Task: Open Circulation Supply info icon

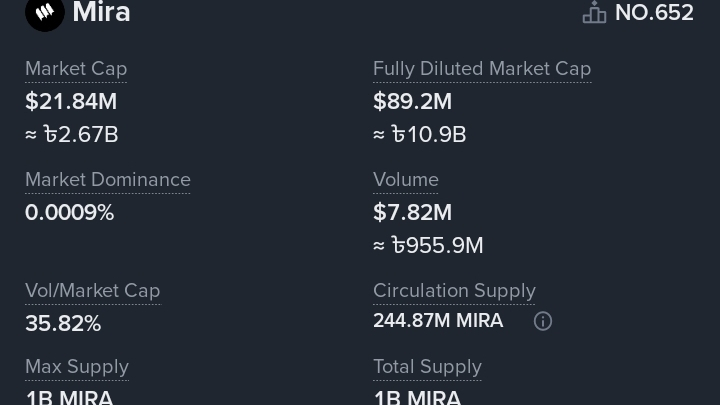Action: click(543, 321)
